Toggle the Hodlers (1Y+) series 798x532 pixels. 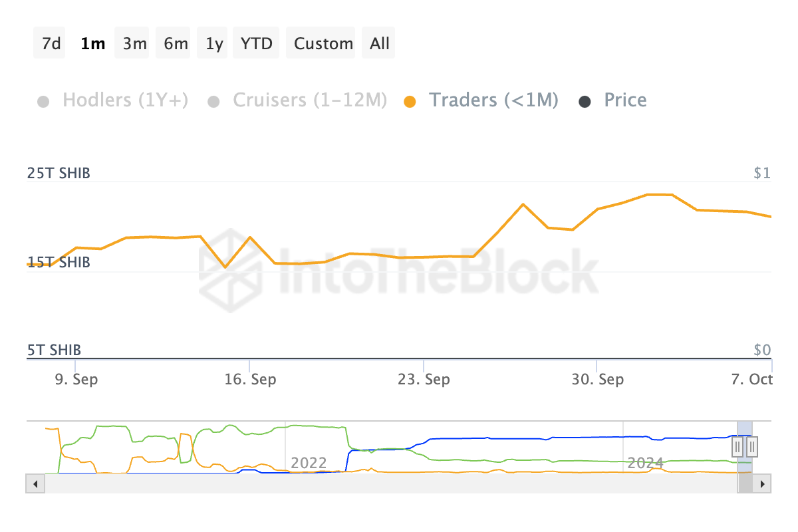coord(125,100)
